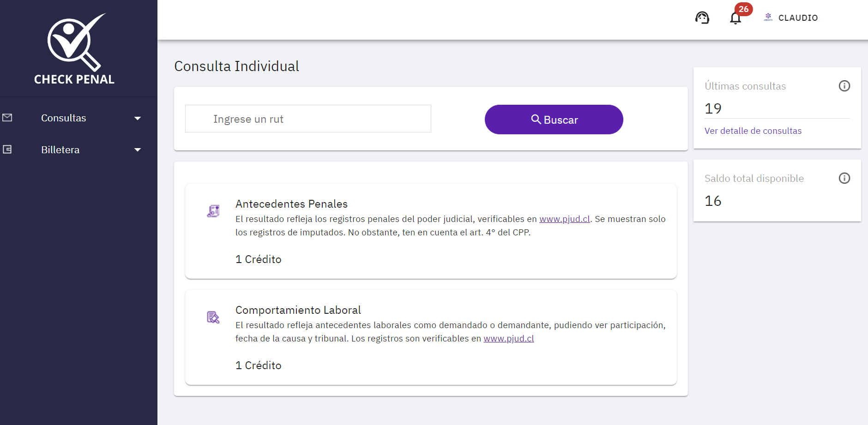Click the info icon next to Saldo total disponible
This screenshot has width=868, height=425.
click(844, 178)
